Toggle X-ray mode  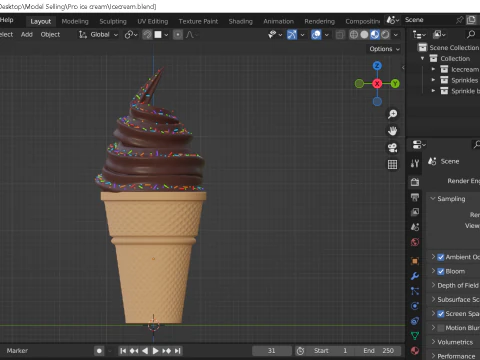[x=340, y=35]
